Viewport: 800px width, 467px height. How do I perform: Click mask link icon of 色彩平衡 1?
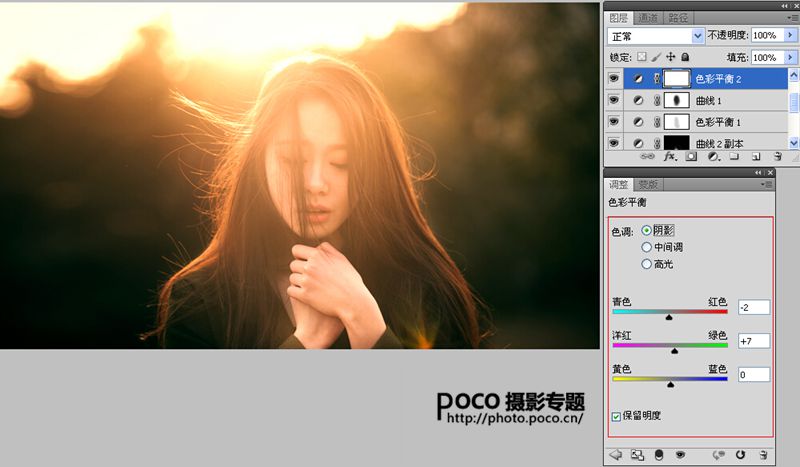click(x=657, y=122)
